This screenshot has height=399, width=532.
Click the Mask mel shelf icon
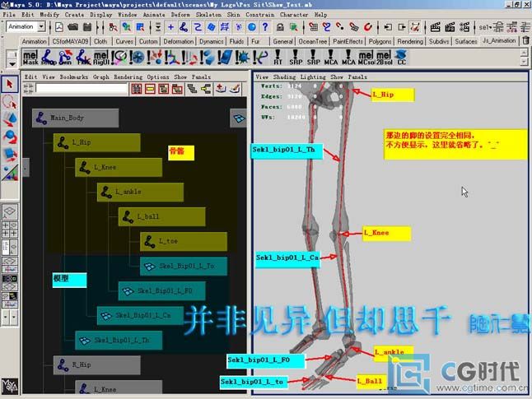pyautogui.click(x=30, y=58)
